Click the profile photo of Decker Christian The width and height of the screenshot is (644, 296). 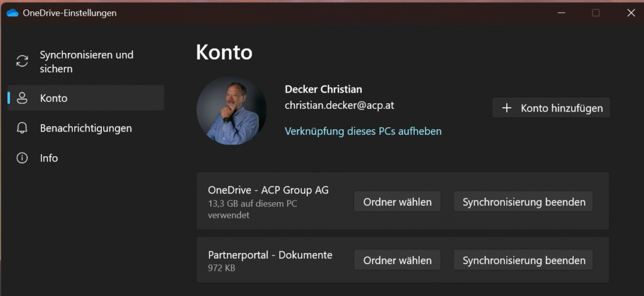click(x=231, y=111)
